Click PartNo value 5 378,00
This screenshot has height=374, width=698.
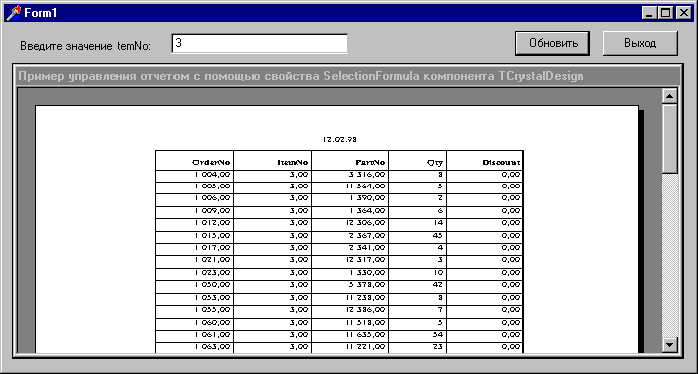(368, 284)
